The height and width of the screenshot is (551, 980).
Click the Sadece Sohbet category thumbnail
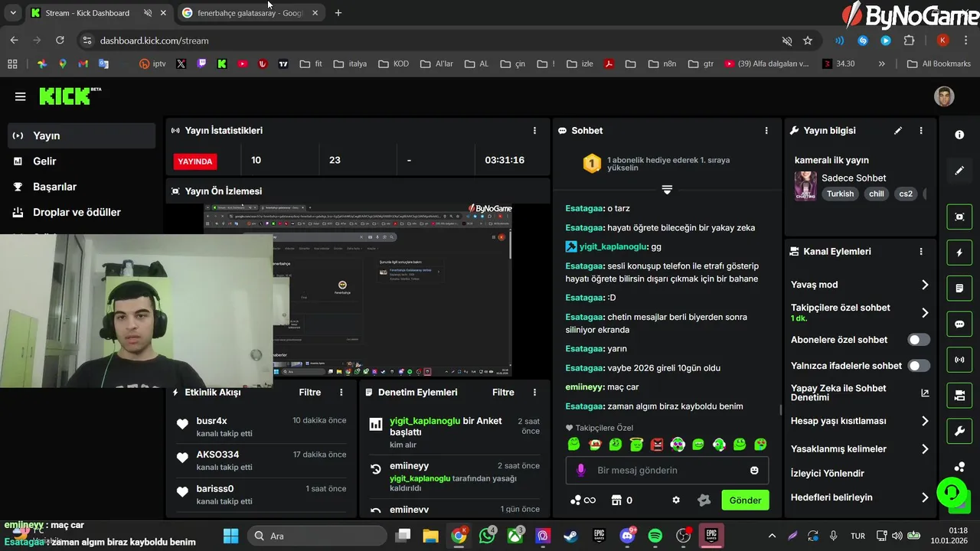pyautogui.click(x=805, y=186)
